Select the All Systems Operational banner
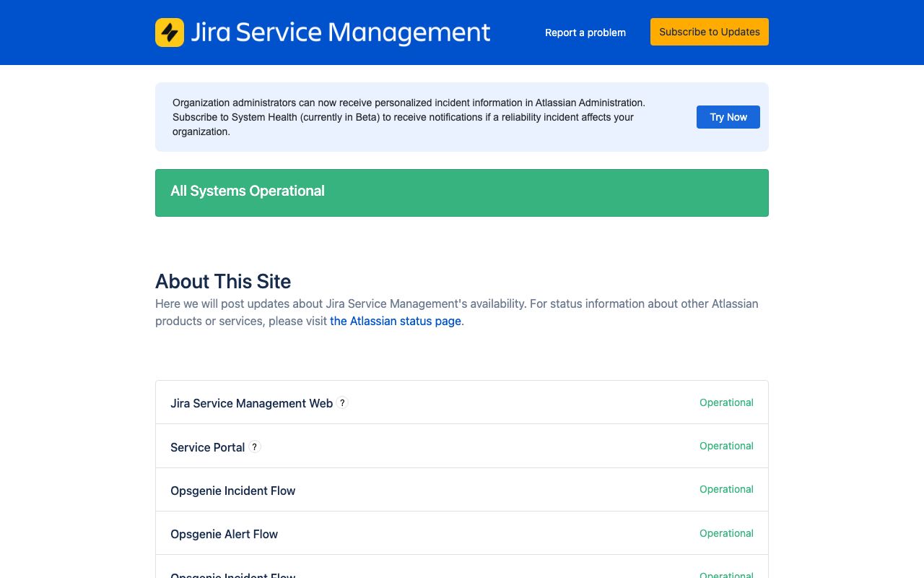 pyautogui.click(x=462, y=193)
